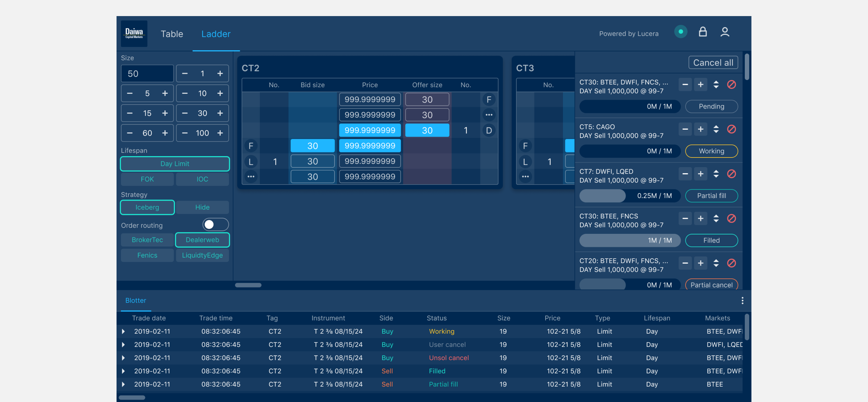Cancel the CT5 CAGO order
Screen dimensions: 868x402
tap(731, 129)
